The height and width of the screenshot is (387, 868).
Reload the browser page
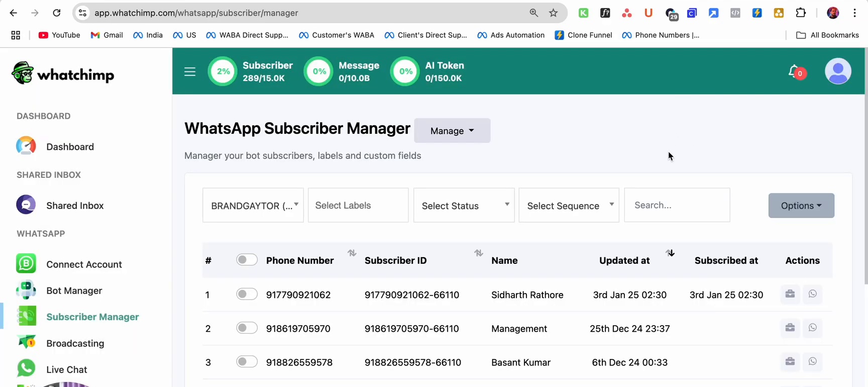tap(57, 13)
